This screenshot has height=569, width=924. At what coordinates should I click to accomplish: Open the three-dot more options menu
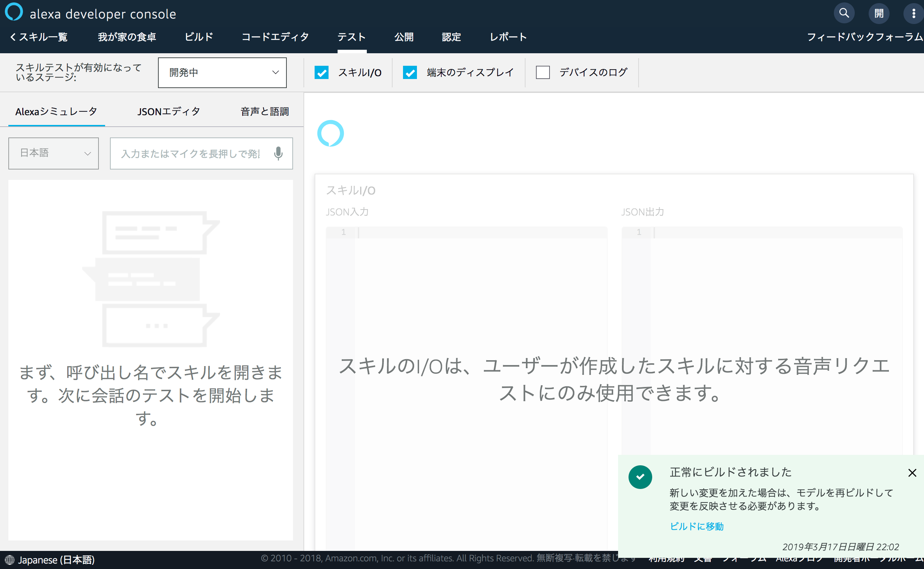point(914,13)
